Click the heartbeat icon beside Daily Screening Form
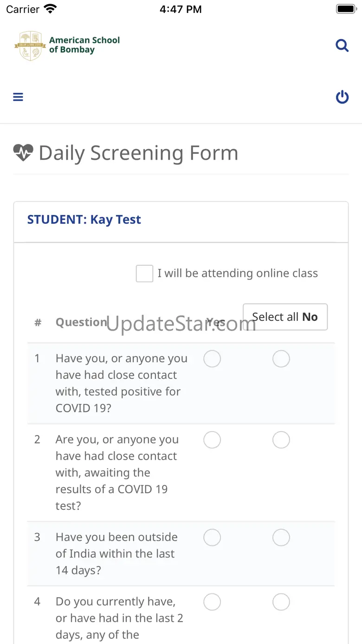 [x=23, y=152]
